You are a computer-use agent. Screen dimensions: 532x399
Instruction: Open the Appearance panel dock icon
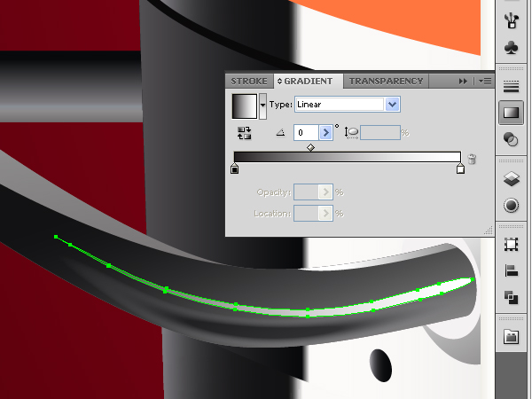pos(512,206)
